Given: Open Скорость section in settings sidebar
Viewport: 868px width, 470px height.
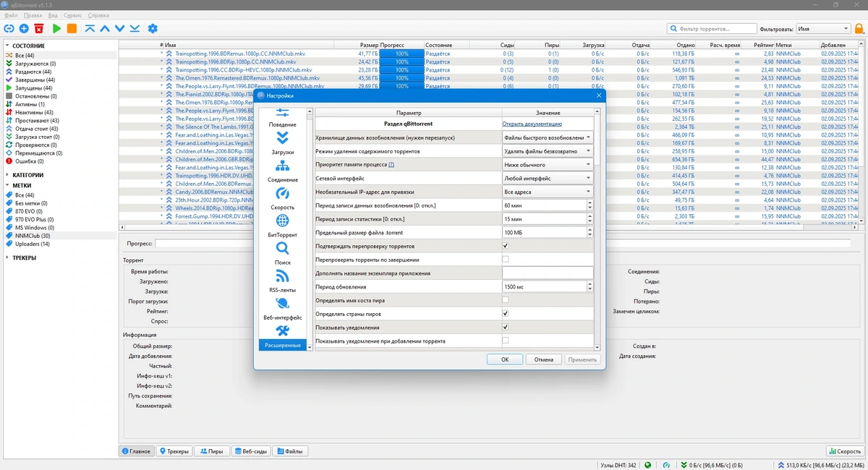Looking at the screenshot, I should (282, 199).
